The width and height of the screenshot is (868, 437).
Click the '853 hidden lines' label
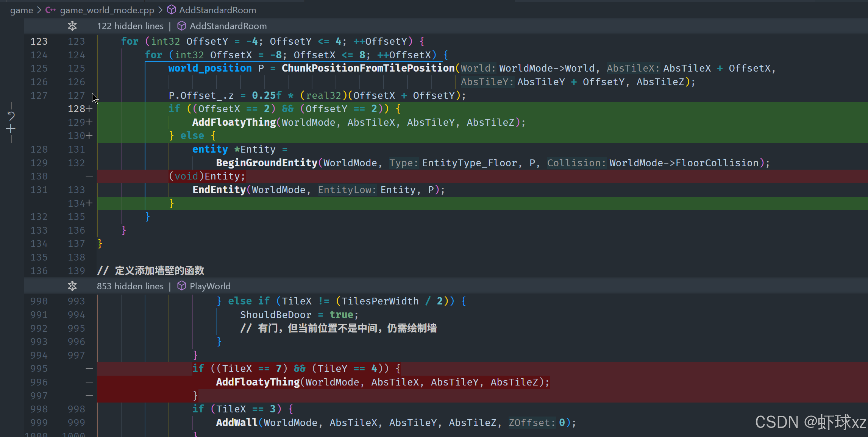[130, 286]
